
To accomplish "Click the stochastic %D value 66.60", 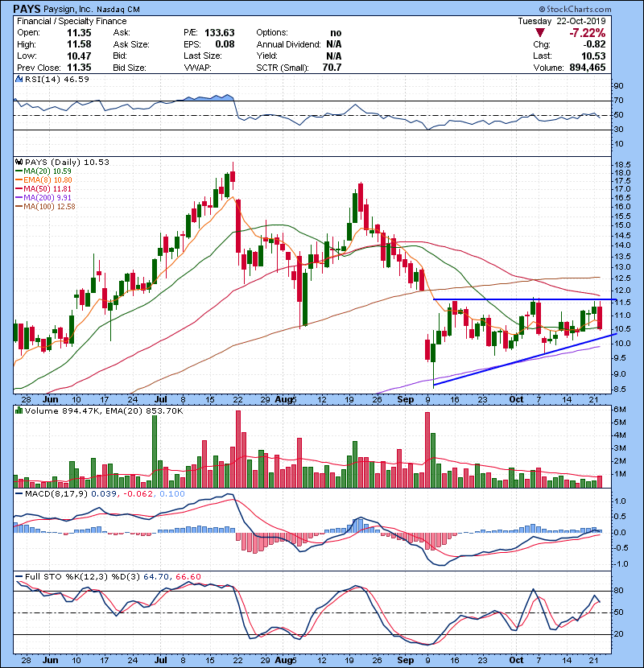I will pyautogui.click(x=188, y=577).
